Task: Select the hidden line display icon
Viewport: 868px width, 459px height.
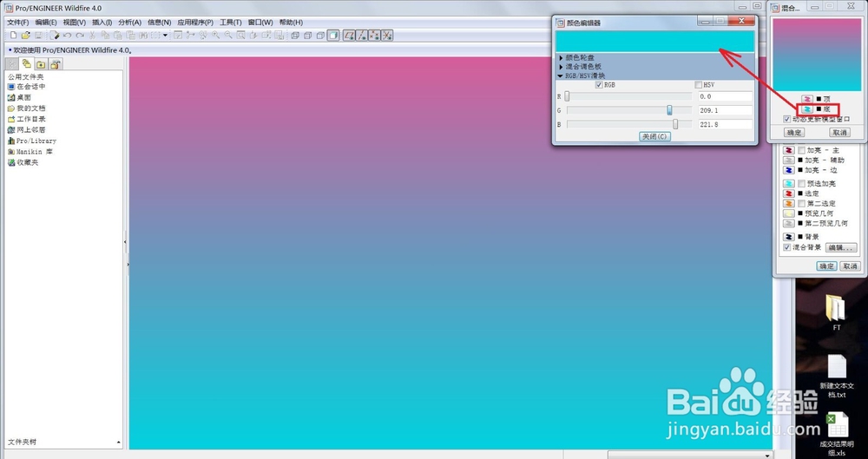Action: pos(308,36)
